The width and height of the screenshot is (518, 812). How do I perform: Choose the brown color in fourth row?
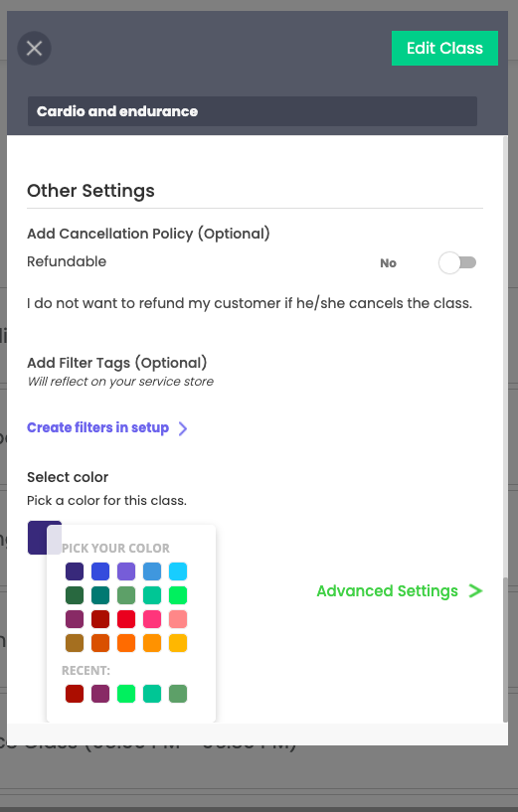click(x=75, y=643)
